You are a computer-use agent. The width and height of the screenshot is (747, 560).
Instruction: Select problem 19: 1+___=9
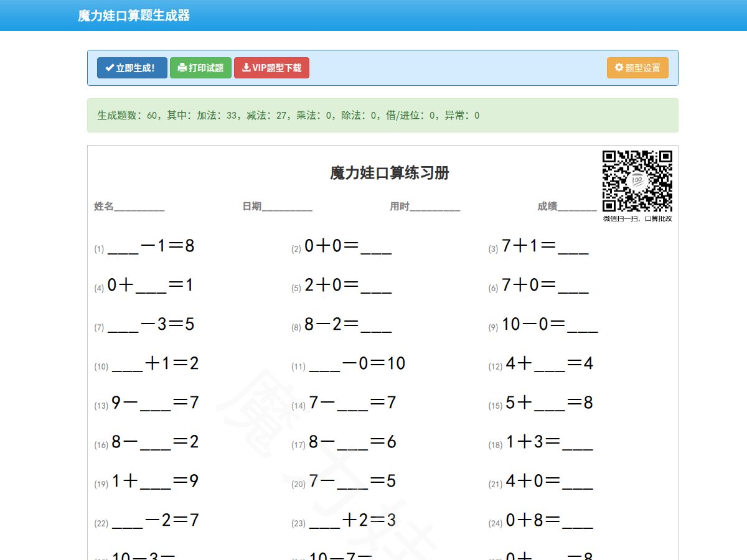point(147,482)
